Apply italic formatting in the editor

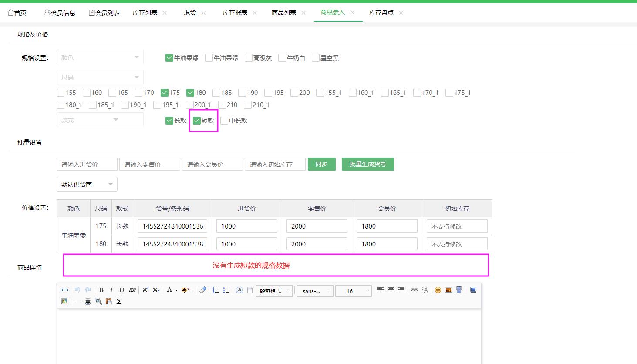(x=111, y=290)
